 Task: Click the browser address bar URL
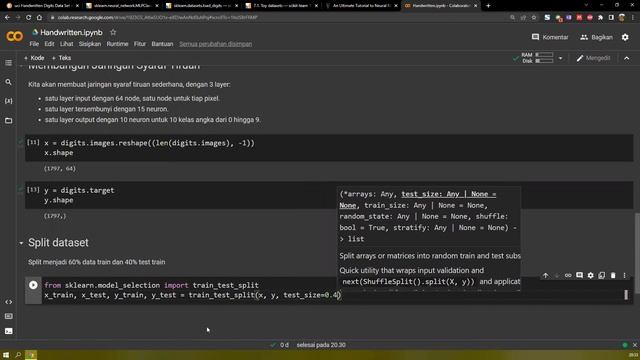(158, 18)
